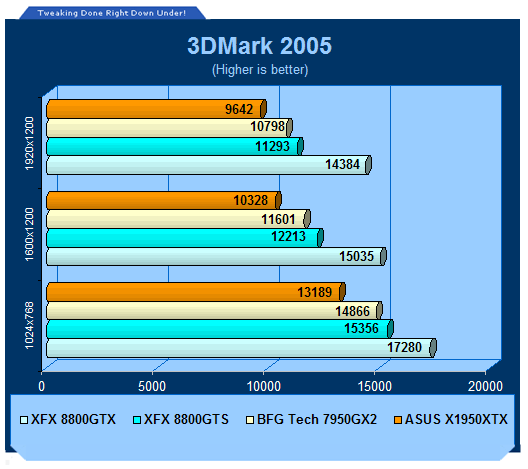Click the BFG Tech 7950GX2 legend swatch
Image resolution: width=528 pixels, height=469 pixels.
coord(250,421)
